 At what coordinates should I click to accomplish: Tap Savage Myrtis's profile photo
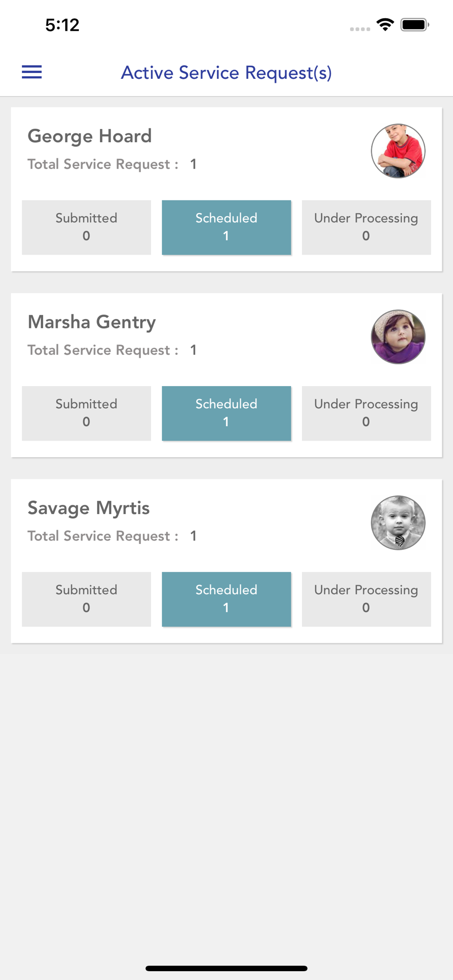398,522
